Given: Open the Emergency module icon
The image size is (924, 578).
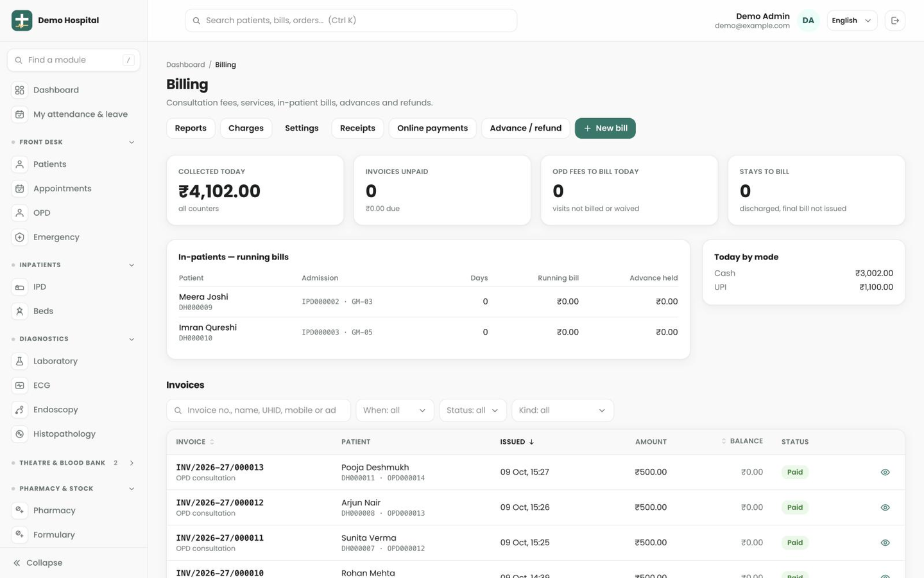Looking at the screenshot, I should (x=20, y=237).
